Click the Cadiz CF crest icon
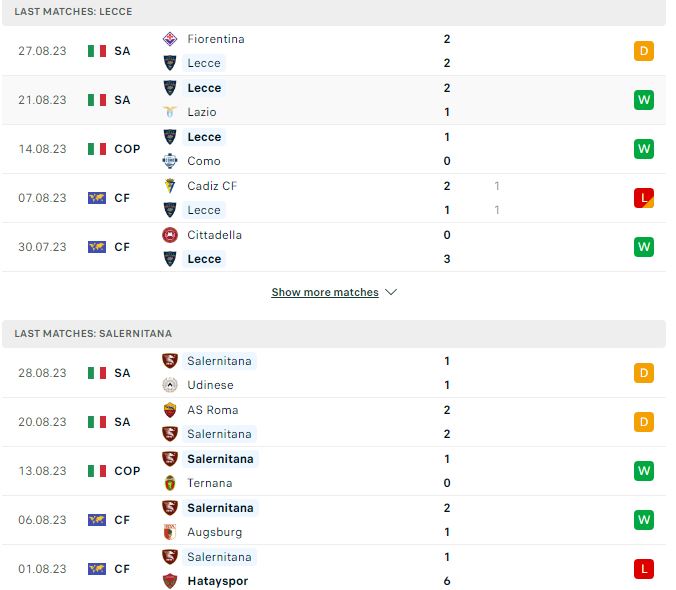Screen dimensions: 676x590 pyautogui.click(x=170, y=186)
